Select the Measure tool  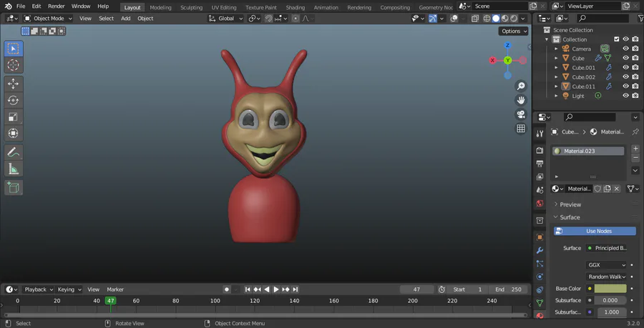coord(14,169)
